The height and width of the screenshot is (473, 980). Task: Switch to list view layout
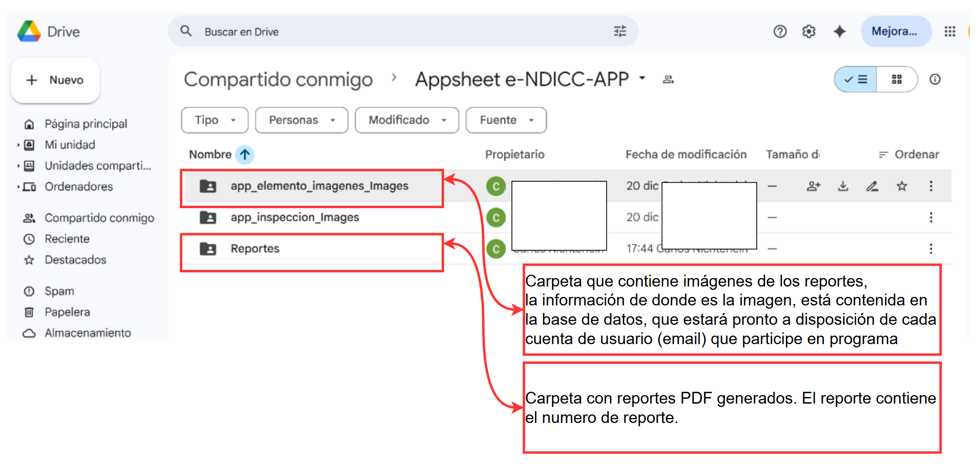856,79
